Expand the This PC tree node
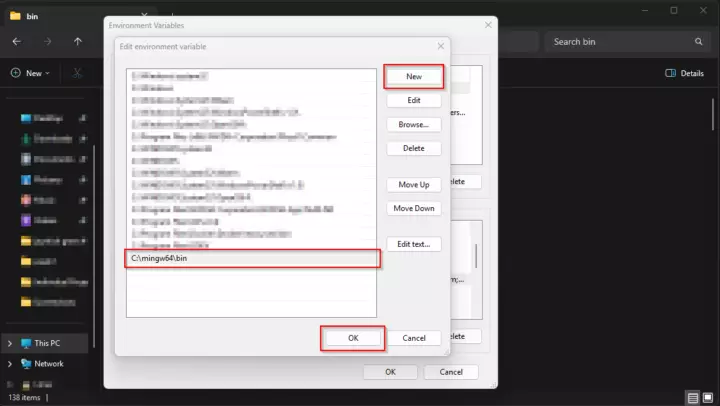 pos(10,343)
